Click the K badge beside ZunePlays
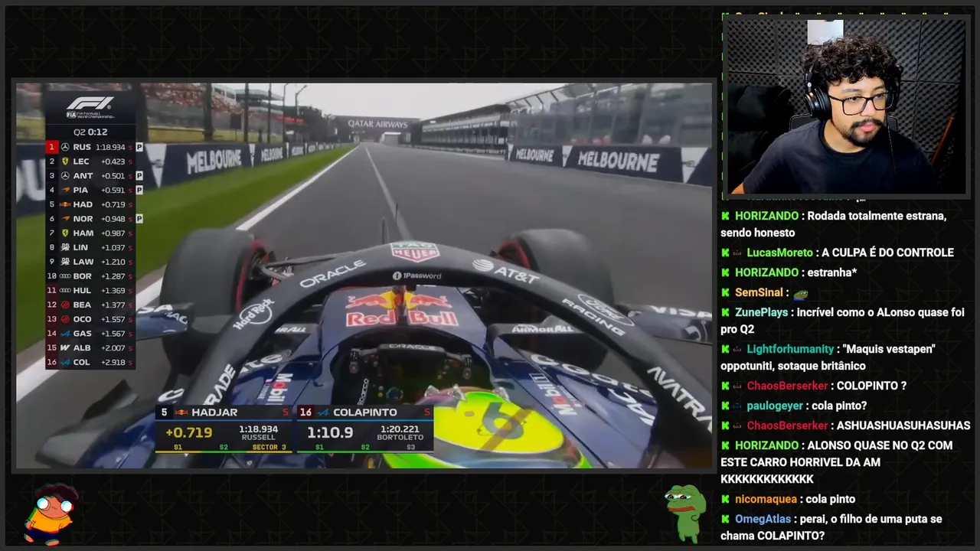The width and height of the screenshot is (980, 551). (x=725, y=312)
